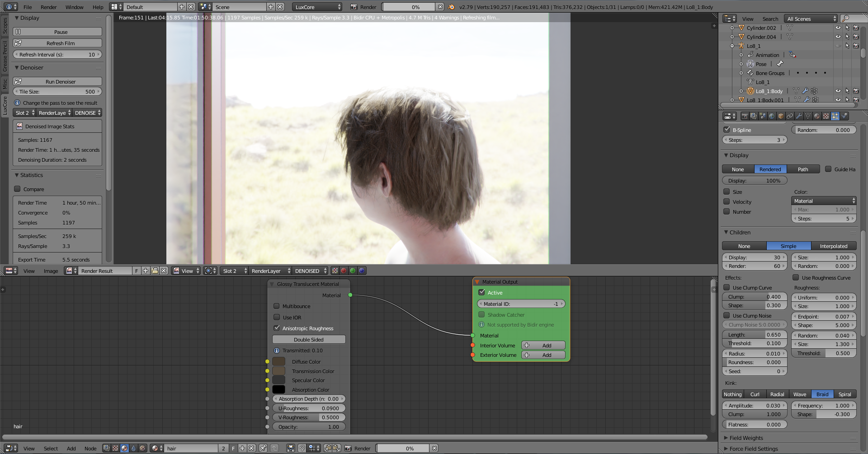The width and height of the screenshot is (868, 454).
Task: Toggle visibility of Cylinder.004
Action: pyautogui.click(x=838, y=37)
